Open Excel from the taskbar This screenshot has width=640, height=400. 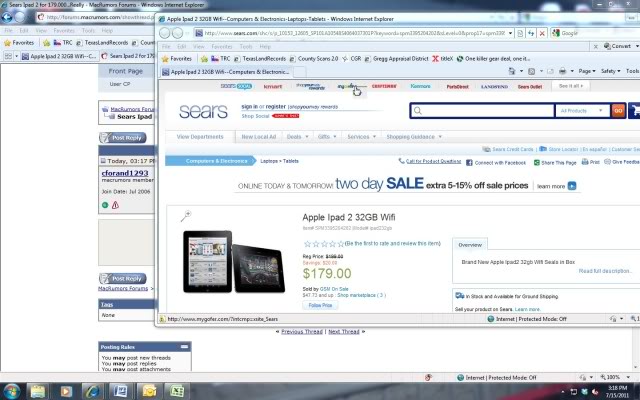click(177, 391)
